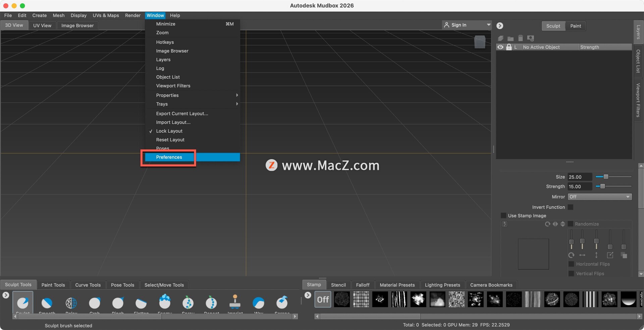Switch to the UV View tab
This screenshot has height=330, width=644.
42,25
